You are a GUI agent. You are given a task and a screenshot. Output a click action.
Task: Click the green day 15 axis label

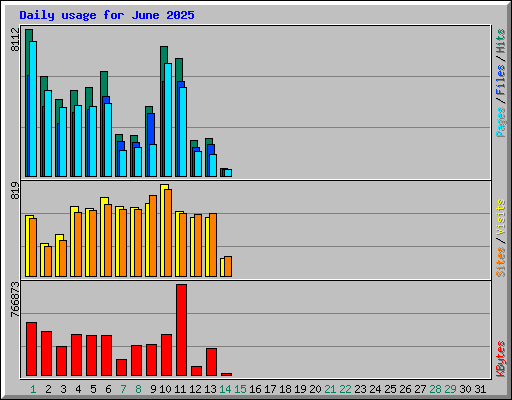(240, 389)
